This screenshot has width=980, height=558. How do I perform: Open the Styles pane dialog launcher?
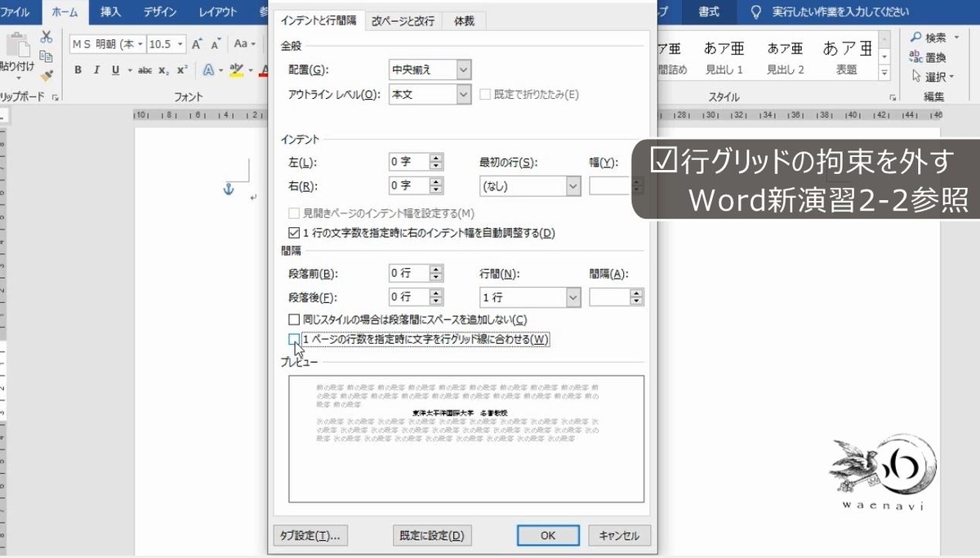[x=892, y=97]
